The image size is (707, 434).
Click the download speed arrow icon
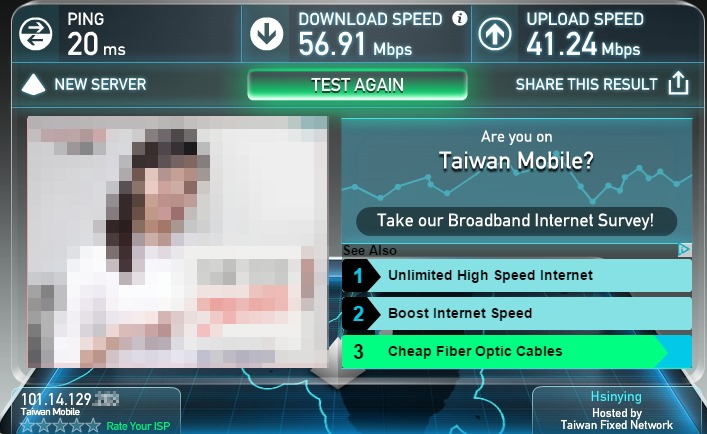coord(266,34)
